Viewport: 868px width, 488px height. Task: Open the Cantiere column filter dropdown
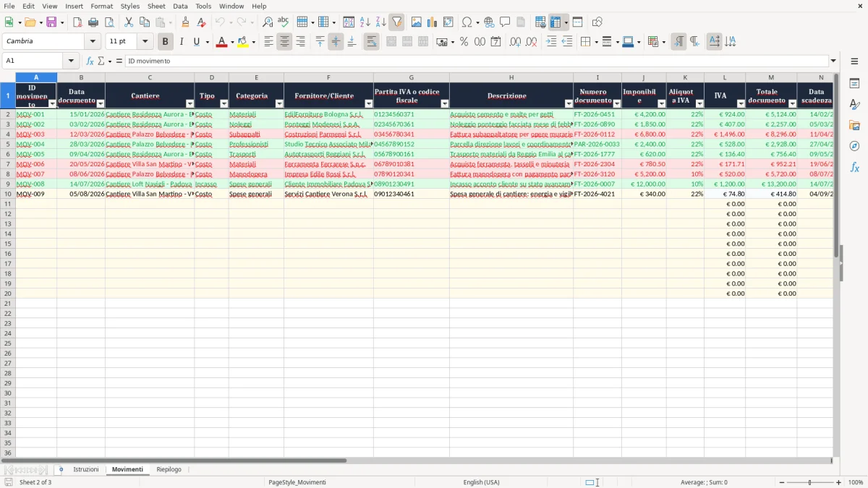coord(190,104)
